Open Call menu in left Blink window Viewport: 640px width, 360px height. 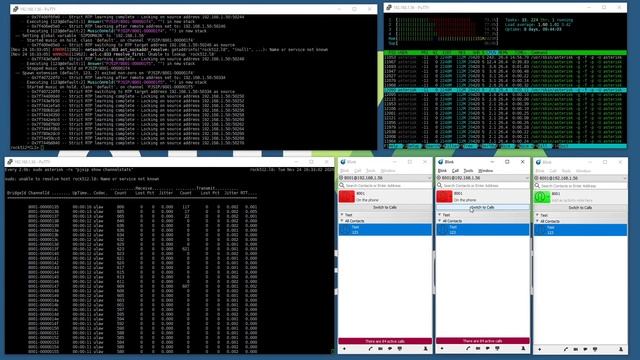click(x=358, y=171)
